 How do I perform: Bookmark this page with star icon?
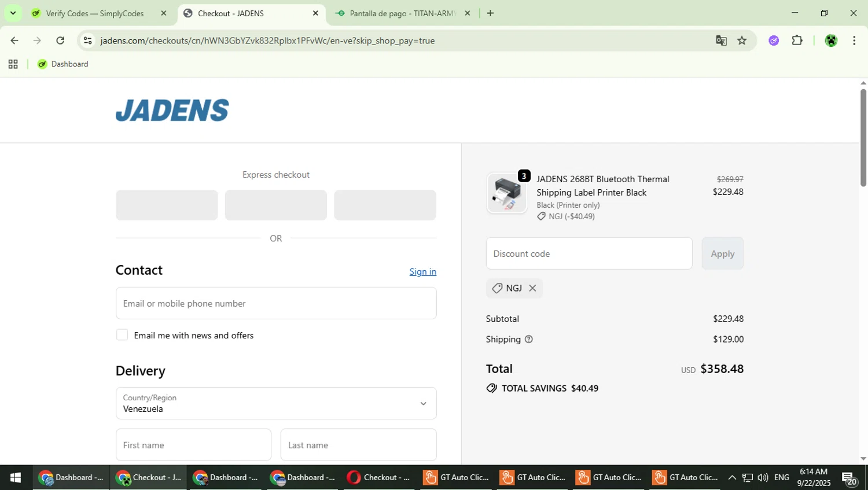pos(742,40)
